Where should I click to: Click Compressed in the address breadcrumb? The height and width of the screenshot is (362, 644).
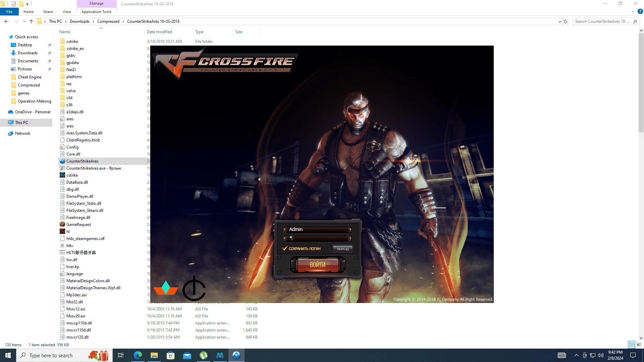[x=108, y=21]
